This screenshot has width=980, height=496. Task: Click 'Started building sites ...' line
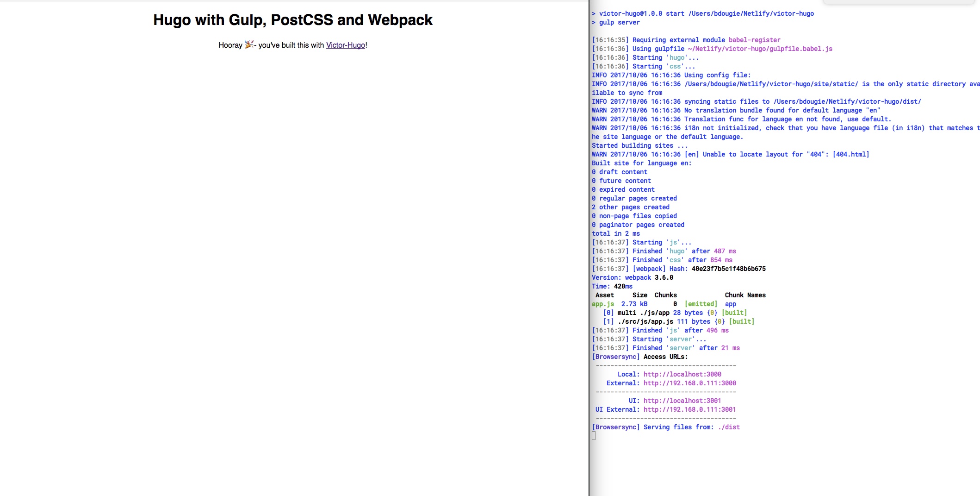pyautogui.click(x=640, y=145)
